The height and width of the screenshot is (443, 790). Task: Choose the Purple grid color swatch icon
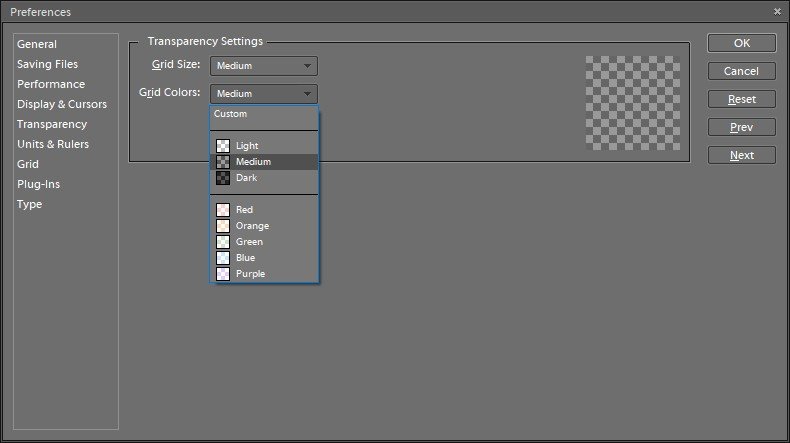[x=223, y=274]
